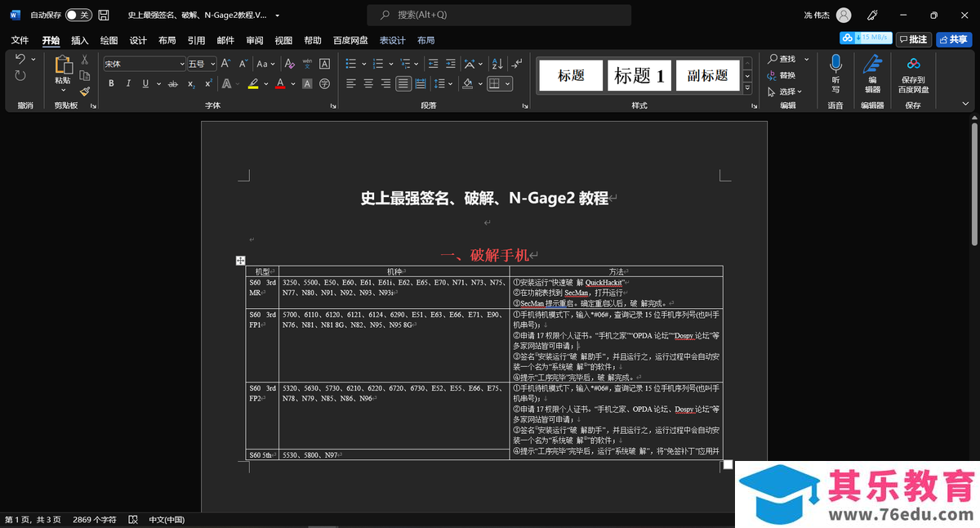Click the enclosed character icon
This screenshot has width=980, height=528.
point(324,83)
